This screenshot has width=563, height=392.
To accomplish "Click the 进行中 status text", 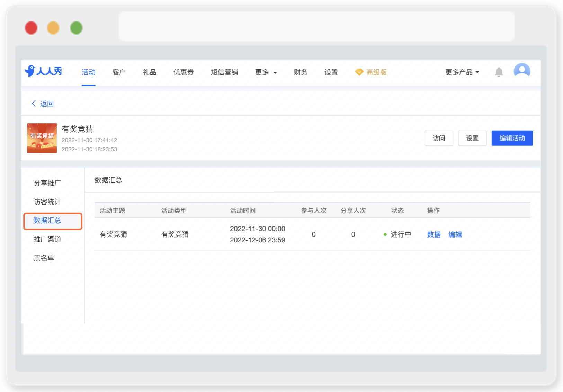I will click(x=401, y=234).
